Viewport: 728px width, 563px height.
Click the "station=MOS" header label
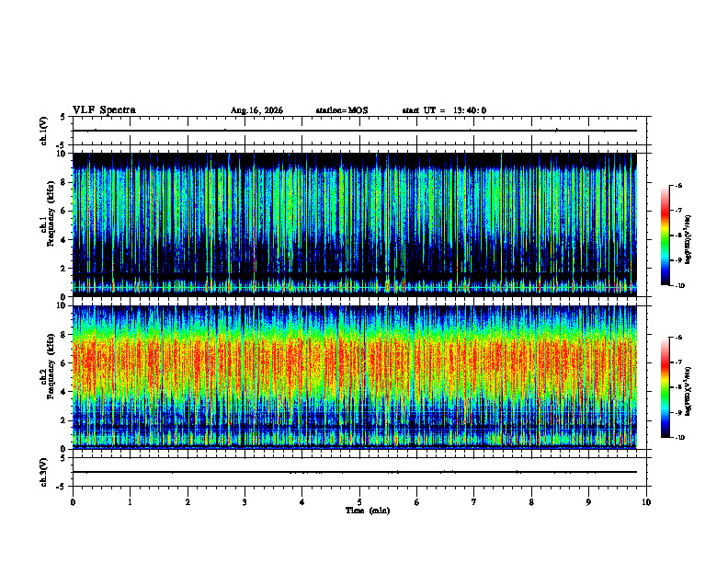click(x=342, y=110)
